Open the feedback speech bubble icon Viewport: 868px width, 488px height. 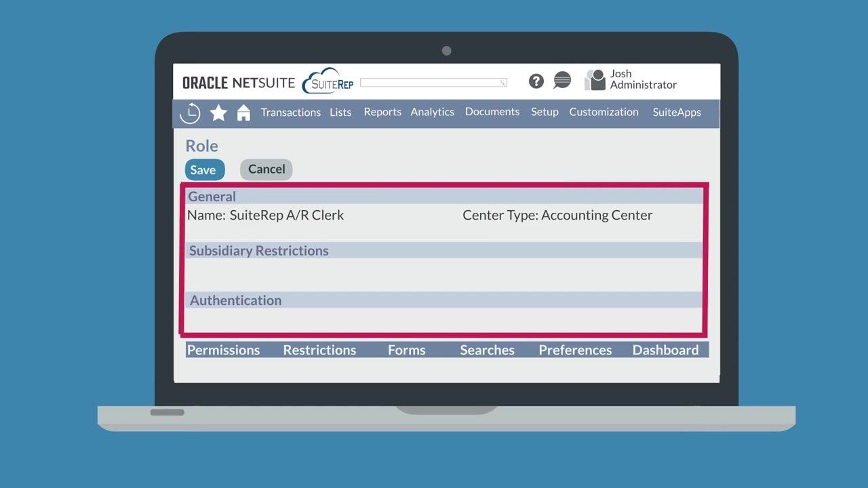click(562, 81)
